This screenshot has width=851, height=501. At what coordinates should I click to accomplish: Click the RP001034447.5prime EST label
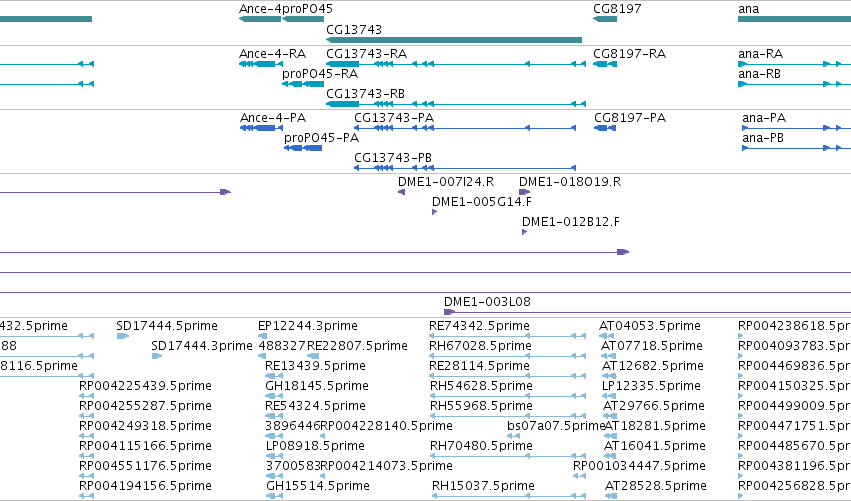coord(639,466)
